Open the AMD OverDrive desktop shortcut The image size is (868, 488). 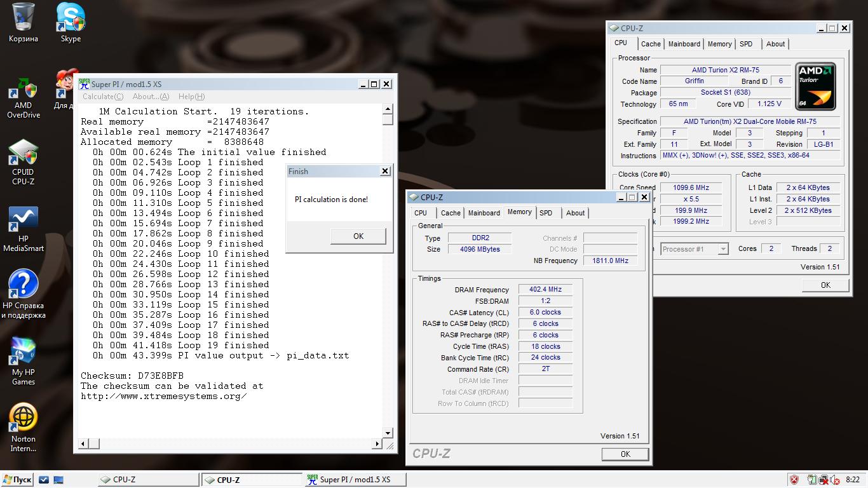pos(24,98)
